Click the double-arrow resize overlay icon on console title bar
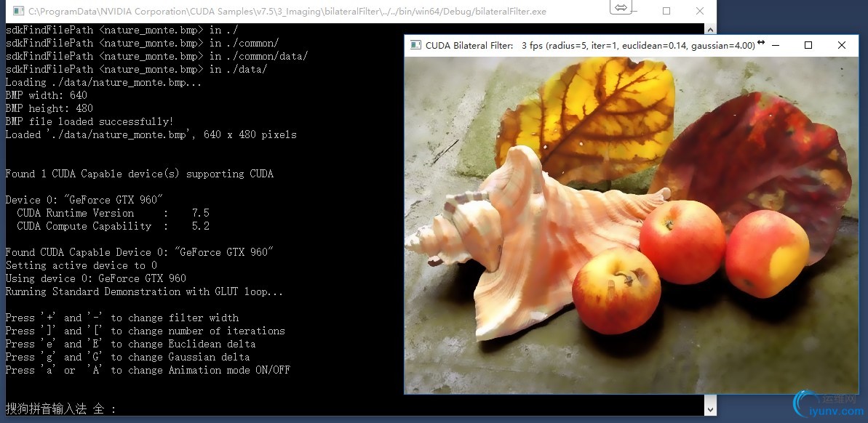The height and width of the screenshot is (423, 868). pos(621,7)
